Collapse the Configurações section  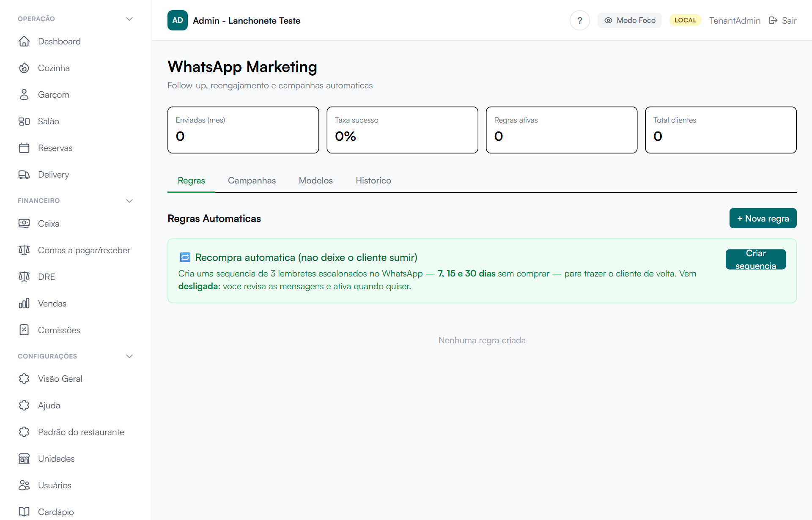point(129,356)
